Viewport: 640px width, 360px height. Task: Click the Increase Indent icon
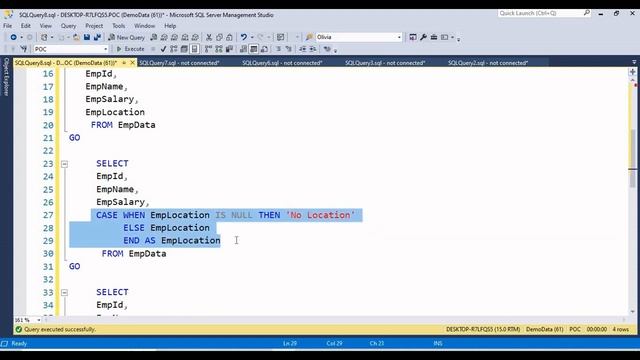(313, 49)
